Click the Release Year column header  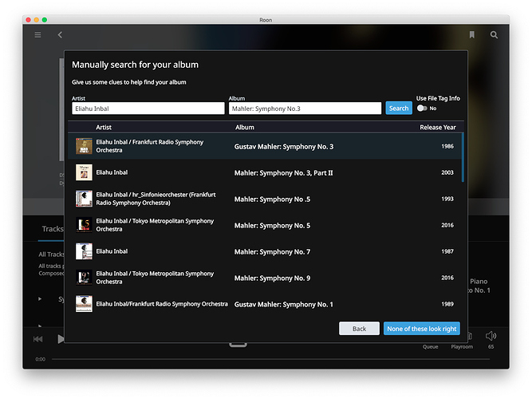(x=438, y=128)
